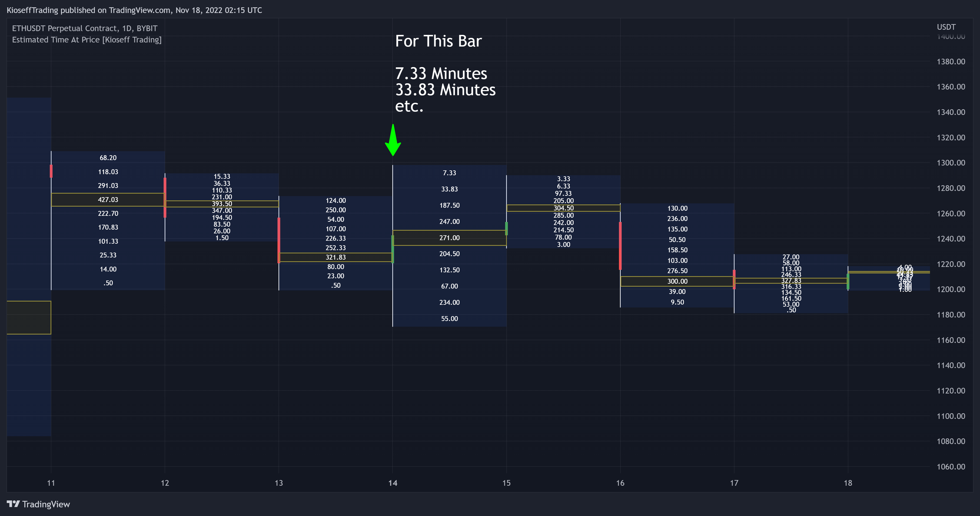Select the 187.50 time value
The image size is (980, 516).
click(450, 206)
